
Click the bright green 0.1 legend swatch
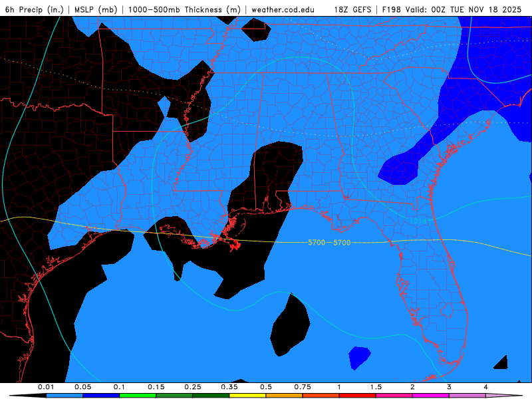[138, 396]
